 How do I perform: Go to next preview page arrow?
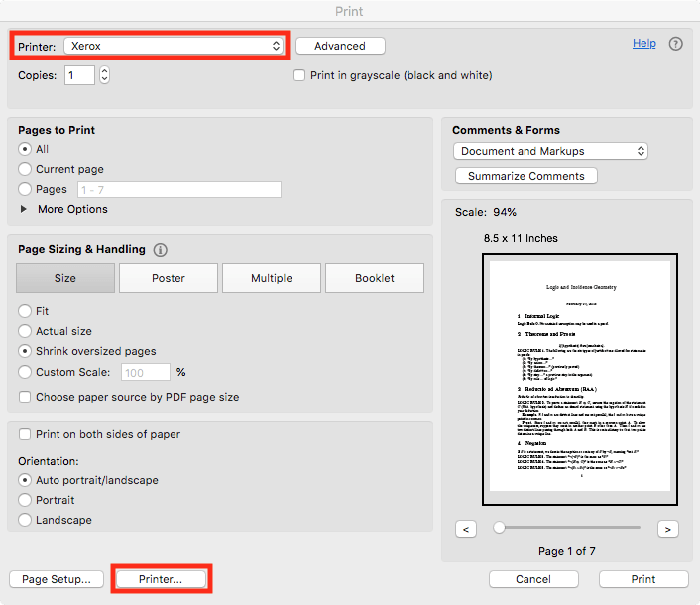pos(668,529)
